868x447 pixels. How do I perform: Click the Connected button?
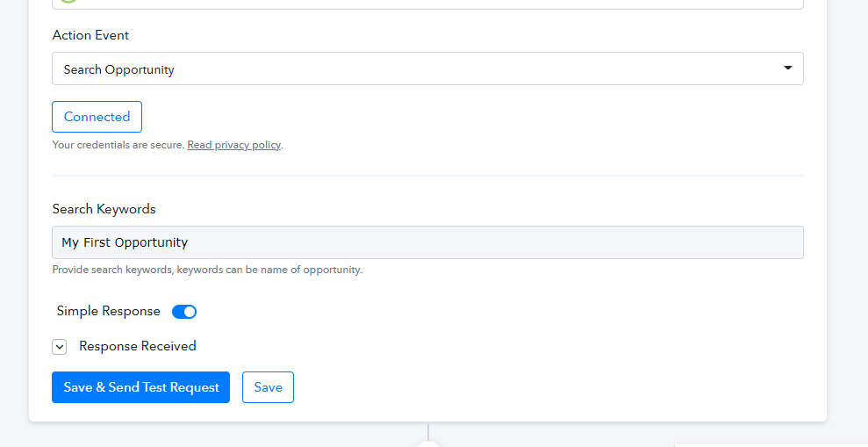[x=97, y=117]
